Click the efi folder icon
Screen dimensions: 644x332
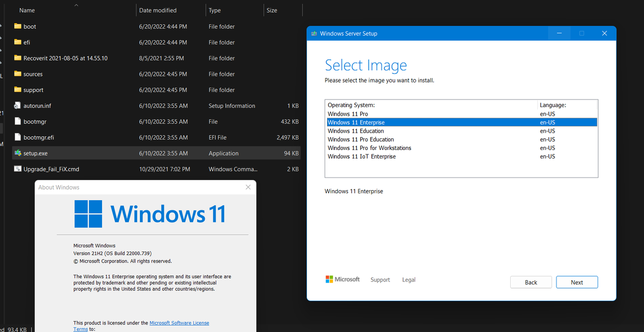point(18,42)
